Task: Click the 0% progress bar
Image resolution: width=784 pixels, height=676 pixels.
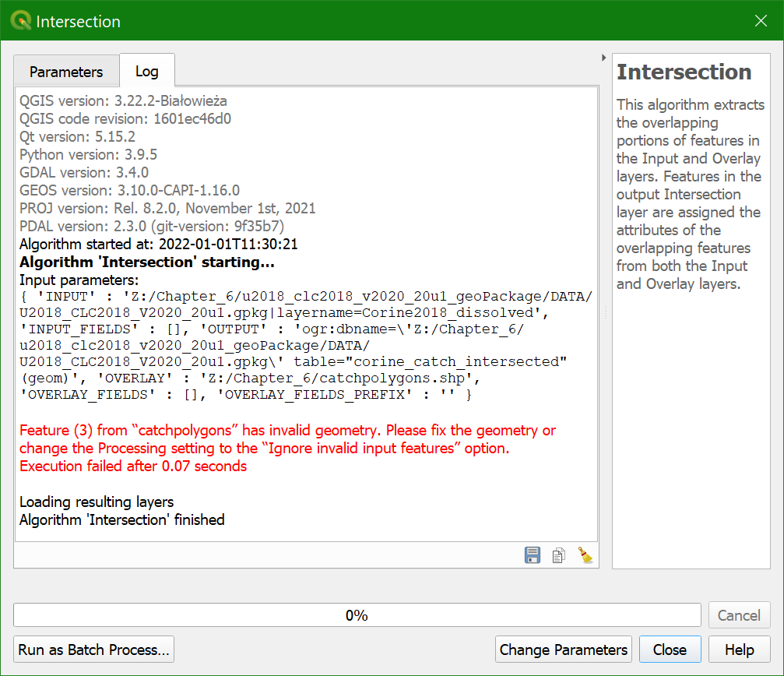Action: pos(357,614)
